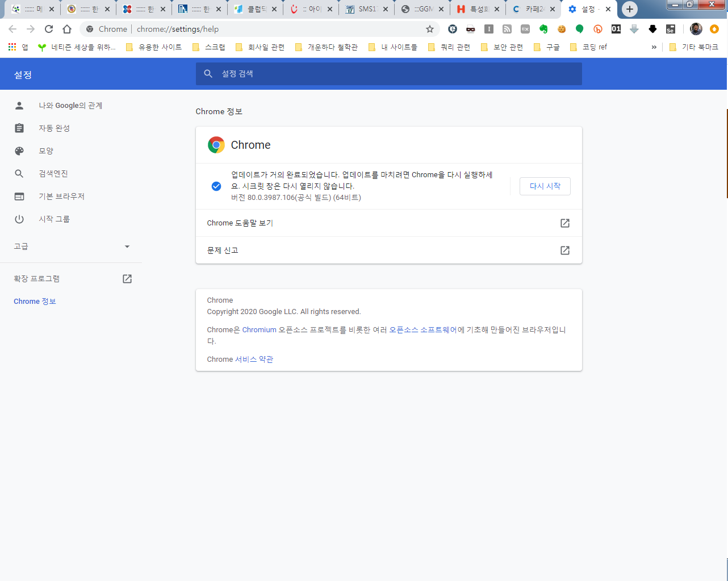Select 나와 Google의 관계 in settings sidebar

click(x=71, y=106)
